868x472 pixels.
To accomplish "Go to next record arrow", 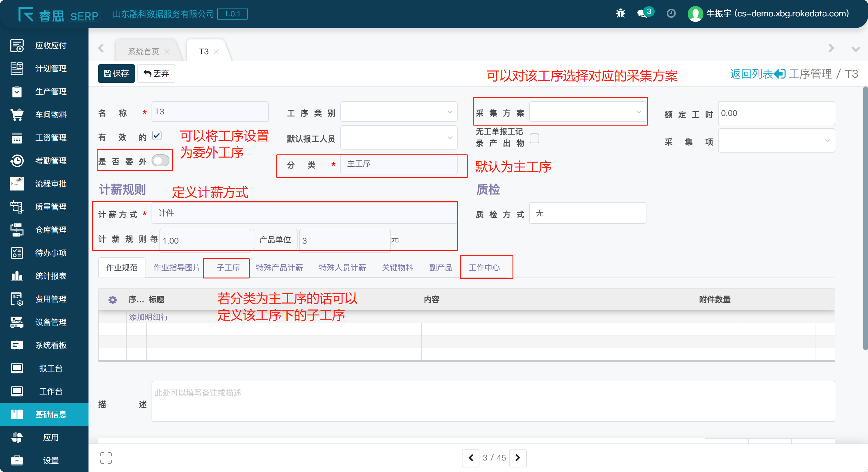I will [518, 458].
